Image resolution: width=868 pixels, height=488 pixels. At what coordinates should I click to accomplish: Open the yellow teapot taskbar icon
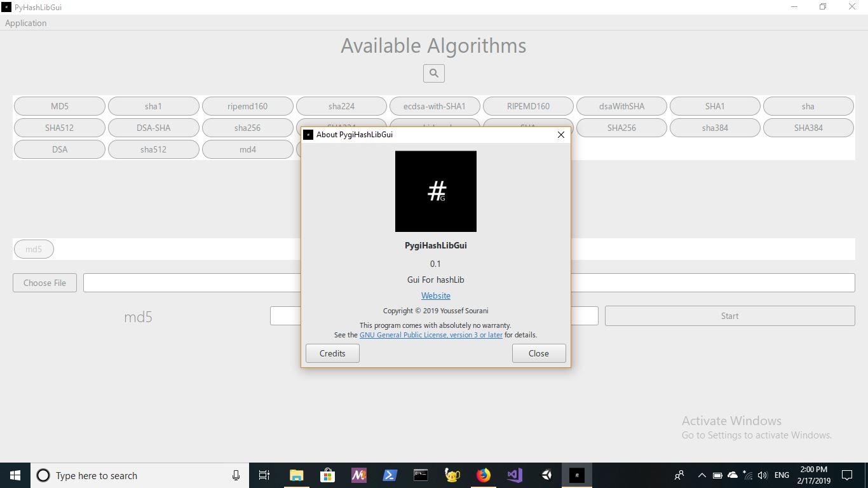click(x=452, y=475)
